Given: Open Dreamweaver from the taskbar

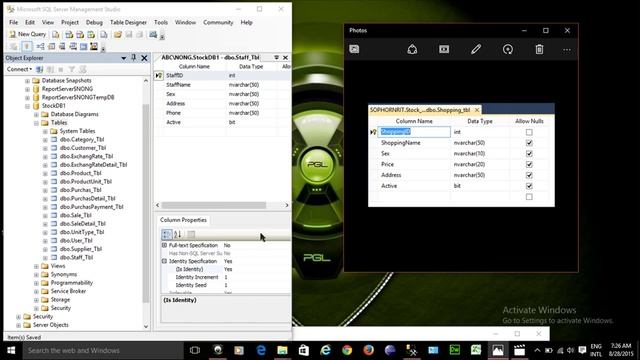Looking at the screenshot, I should [x=455, y=351].
